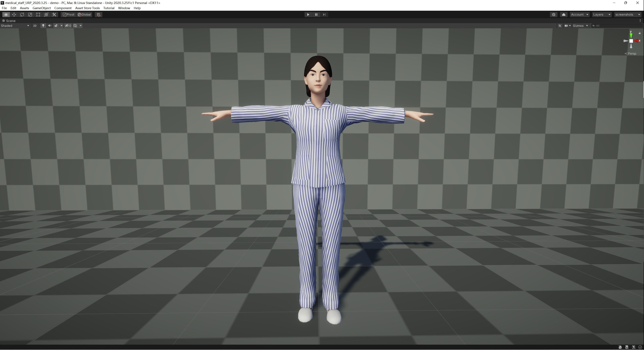Toggle Gizmos button
The image size is (644, 350).
coord(578,25)
